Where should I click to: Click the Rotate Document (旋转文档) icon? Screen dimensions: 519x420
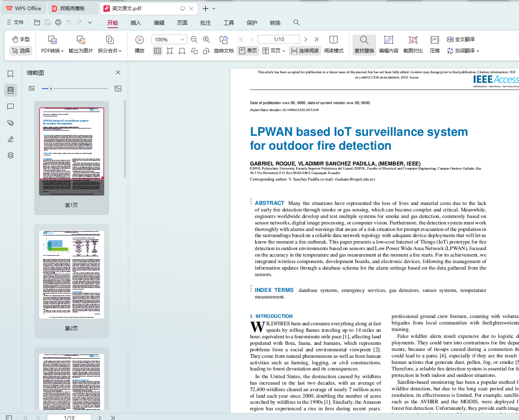pos(224,40)
